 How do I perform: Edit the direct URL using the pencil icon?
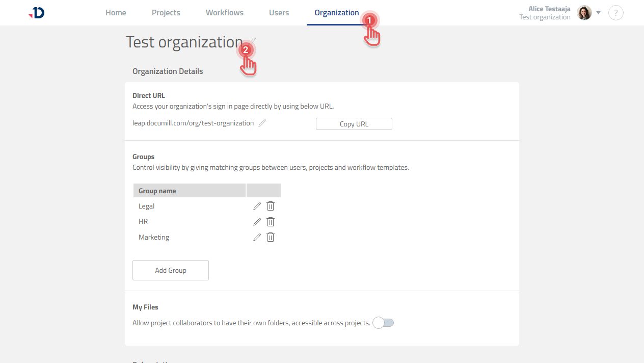pos(262,122)
